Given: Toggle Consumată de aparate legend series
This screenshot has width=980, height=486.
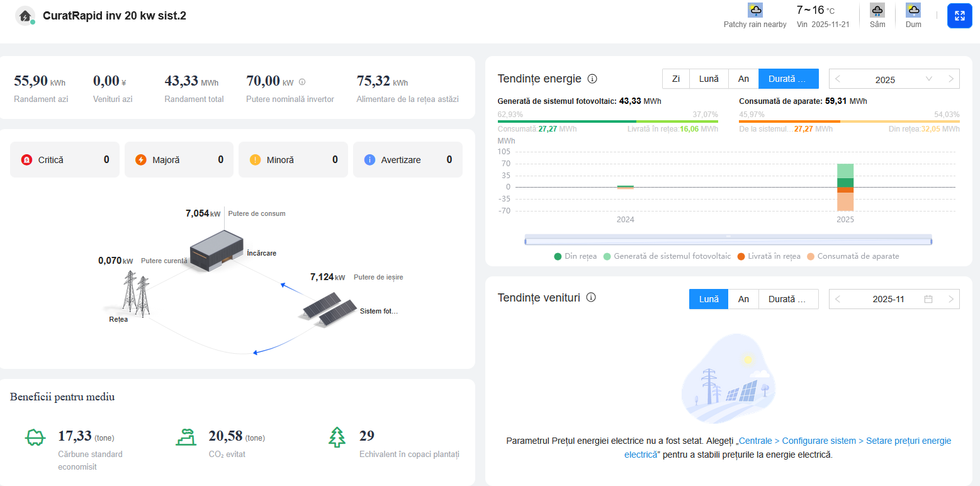Looking at the screenshot, I should click(853, 256).
